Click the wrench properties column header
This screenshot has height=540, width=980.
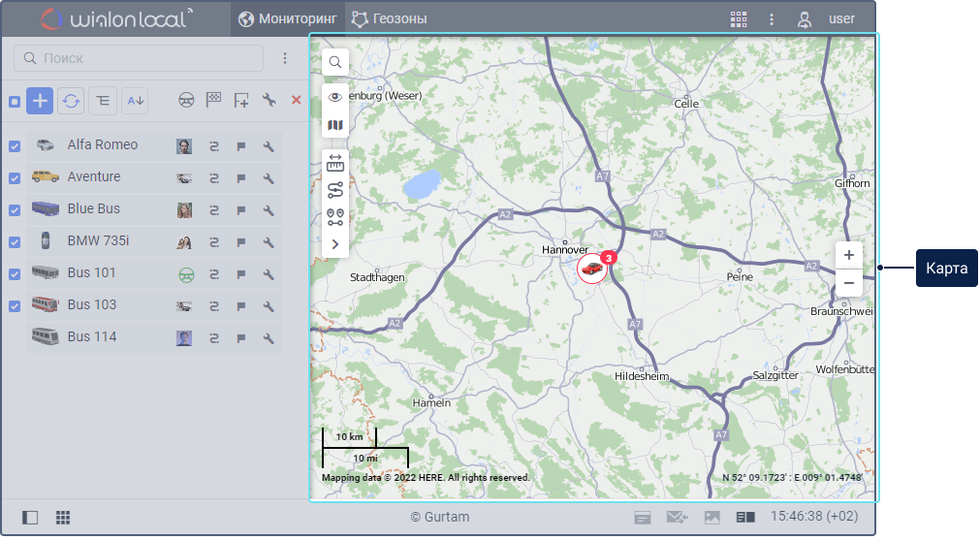pos(269,100)
